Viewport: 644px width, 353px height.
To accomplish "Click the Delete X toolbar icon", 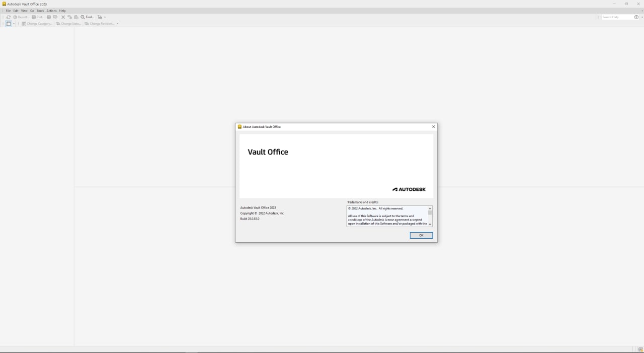I will 63,17.
